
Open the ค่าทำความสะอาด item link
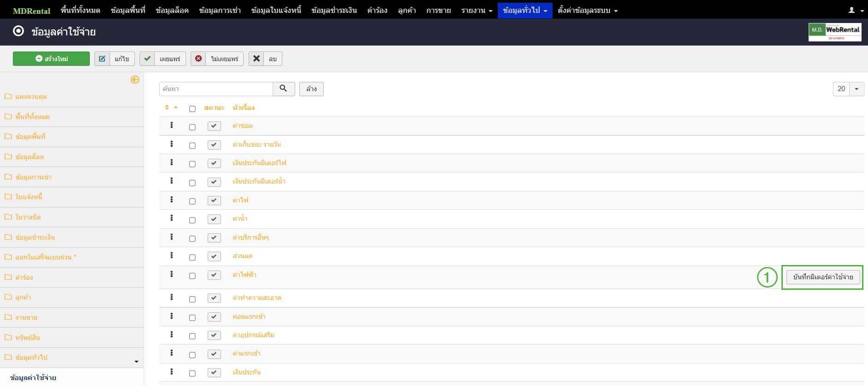click(x=257, y=298)
